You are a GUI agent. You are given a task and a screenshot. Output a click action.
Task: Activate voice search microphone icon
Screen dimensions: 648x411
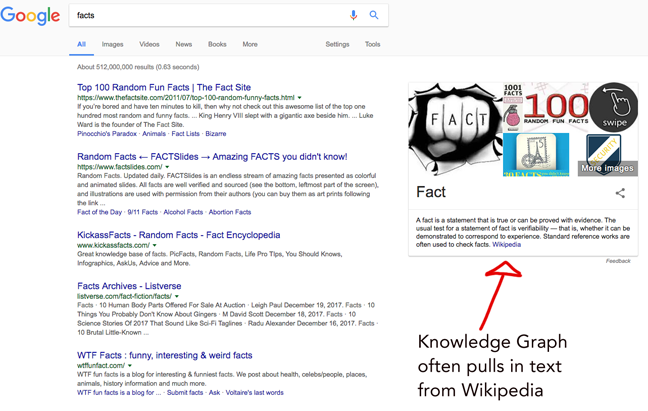353,15
